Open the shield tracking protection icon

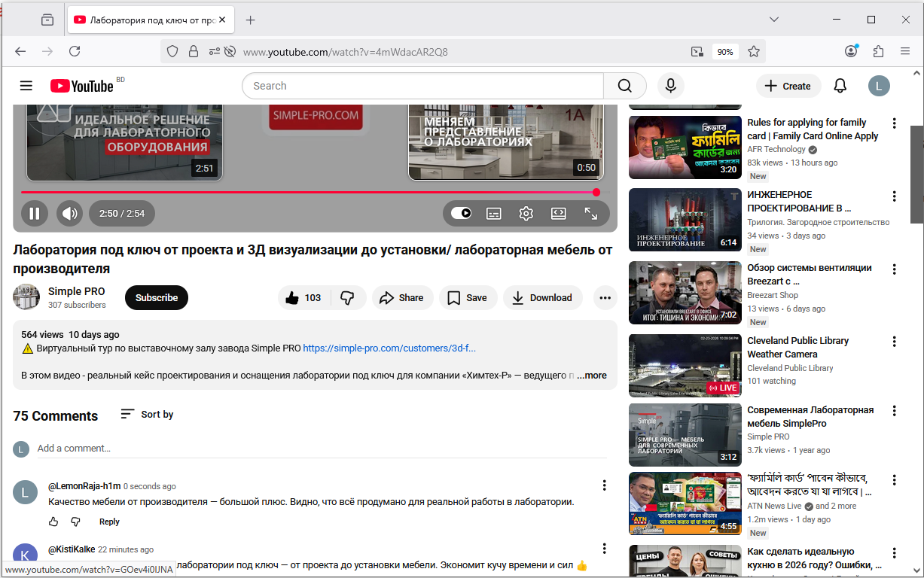point(172,51)
